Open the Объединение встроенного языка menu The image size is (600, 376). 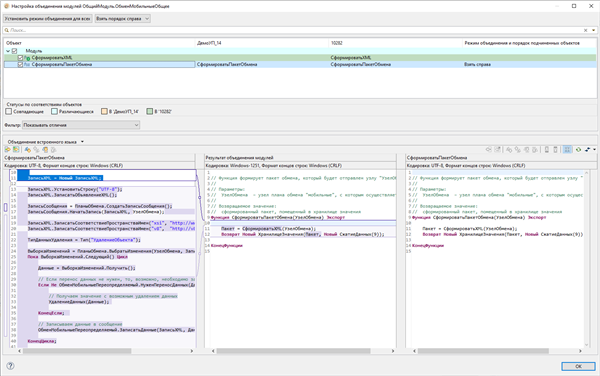(x=46, y=142)
